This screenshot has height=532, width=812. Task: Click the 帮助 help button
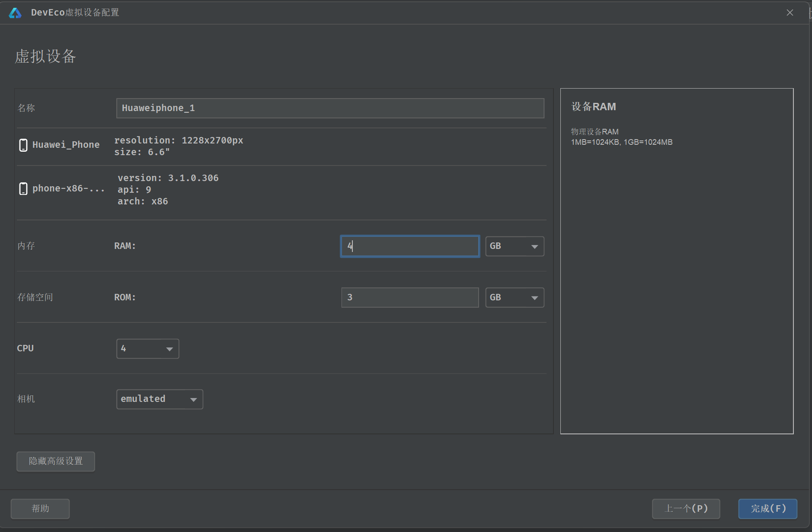pyautogui.click(x=40, y=509)
